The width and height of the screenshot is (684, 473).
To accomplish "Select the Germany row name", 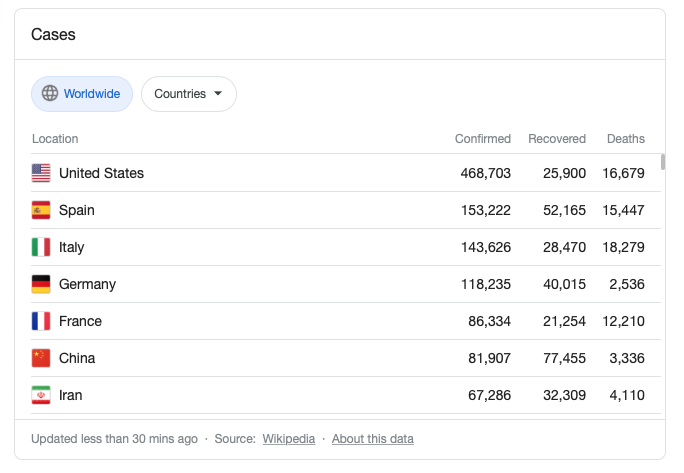I will click(87, 284).
